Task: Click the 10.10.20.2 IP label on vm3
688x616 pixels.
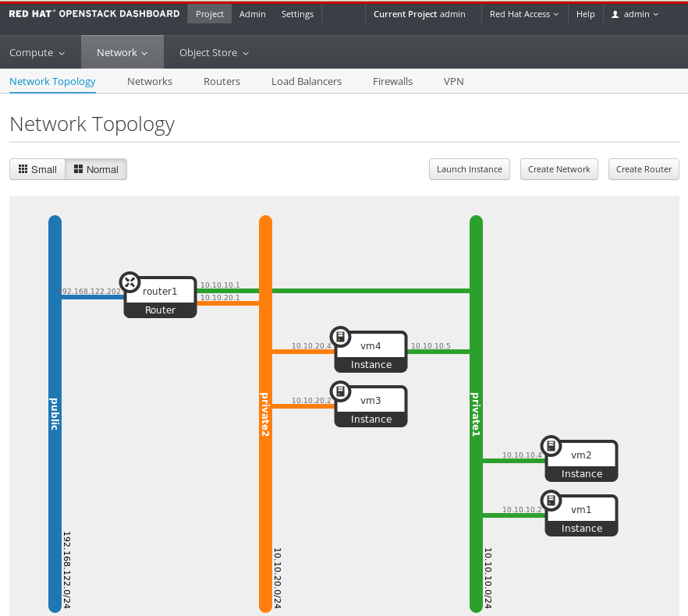Action: click(311, 400)
